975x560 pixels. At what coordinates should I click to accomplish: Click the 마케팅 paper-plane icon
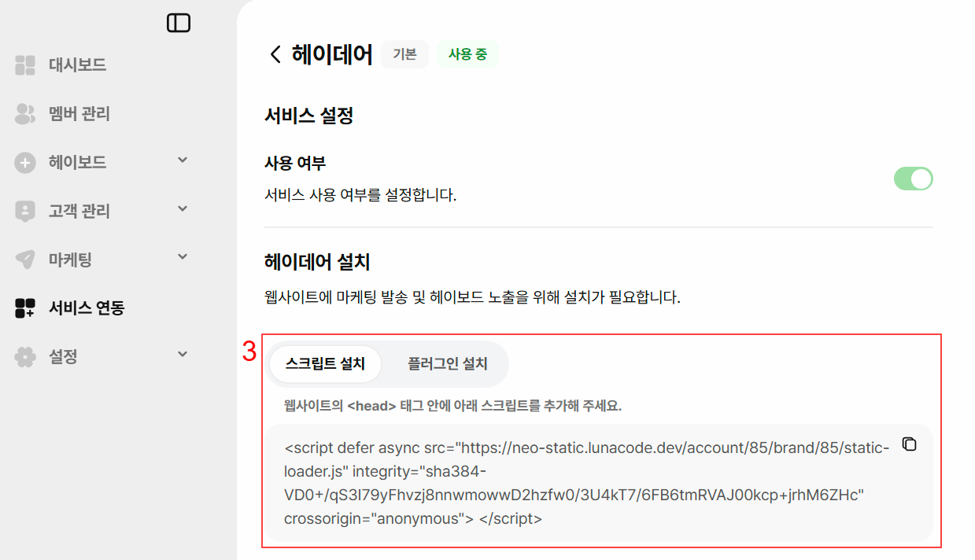25,260
